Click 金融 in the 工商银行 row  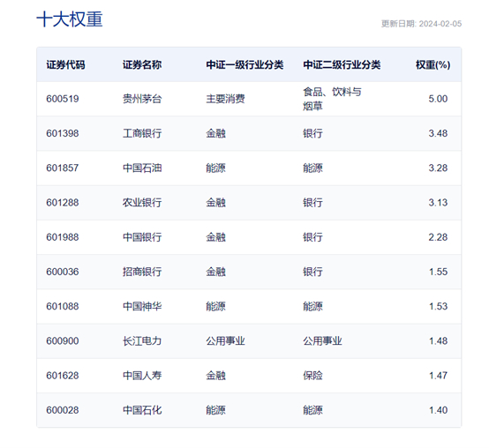click(215, 134)
